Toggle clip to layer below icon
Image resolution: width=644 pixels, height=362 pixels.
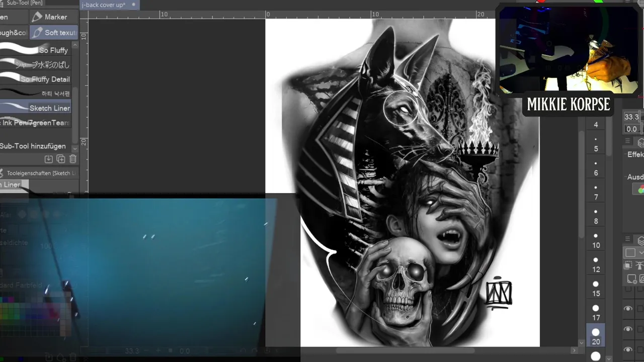629,265
